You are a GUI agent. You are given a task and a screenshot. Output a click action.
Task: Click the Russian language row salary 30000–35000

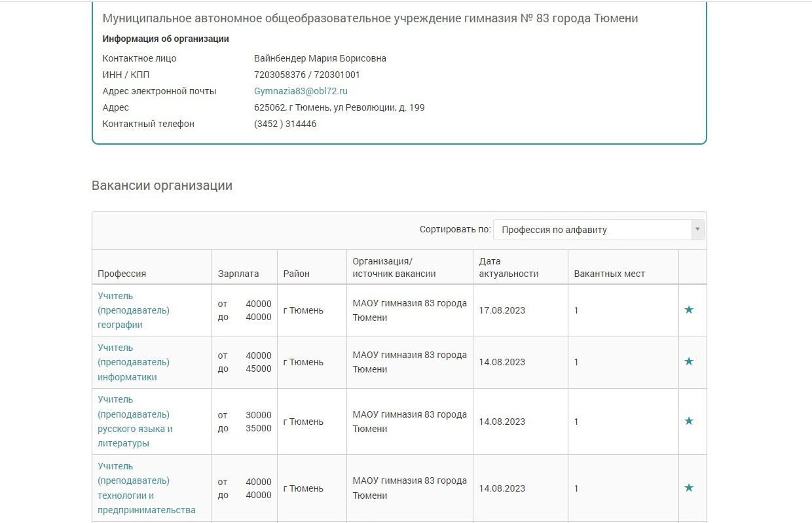(x=244, y=422)
